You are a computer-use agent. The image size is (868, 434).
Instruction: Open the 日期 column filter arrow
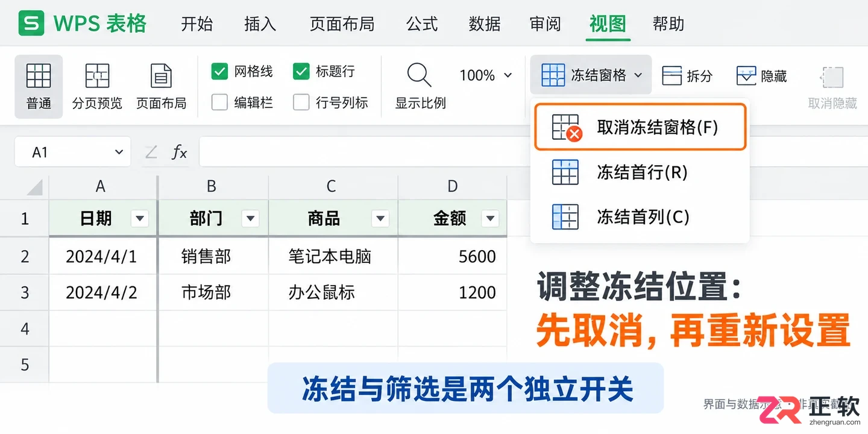coord(140,219)
